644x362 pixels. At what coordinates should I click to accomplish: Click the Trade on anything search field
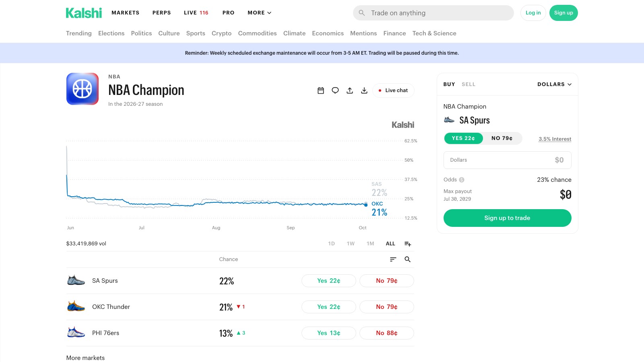(x=433, y=13)
